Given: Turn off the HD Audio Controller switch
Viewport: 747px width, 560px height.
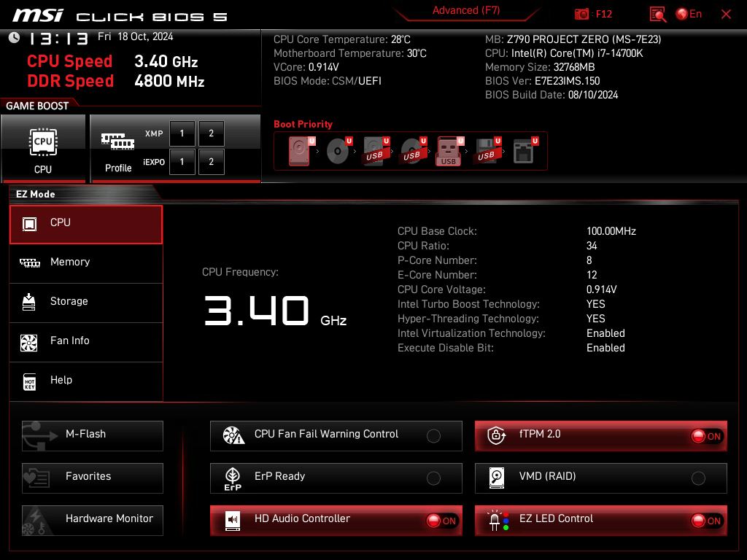Looking at the screenshot, I should [442, 521].
